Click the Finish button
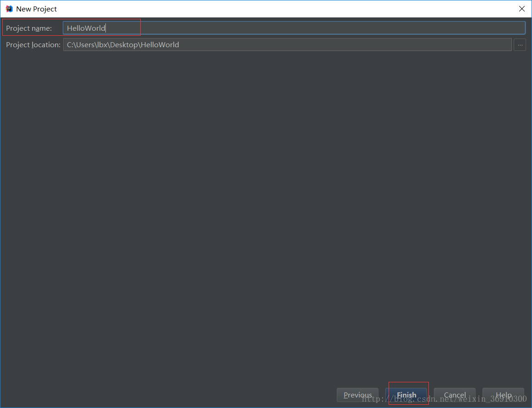The image size is (532, 408). pyautogui.click(x=406, y=395)
